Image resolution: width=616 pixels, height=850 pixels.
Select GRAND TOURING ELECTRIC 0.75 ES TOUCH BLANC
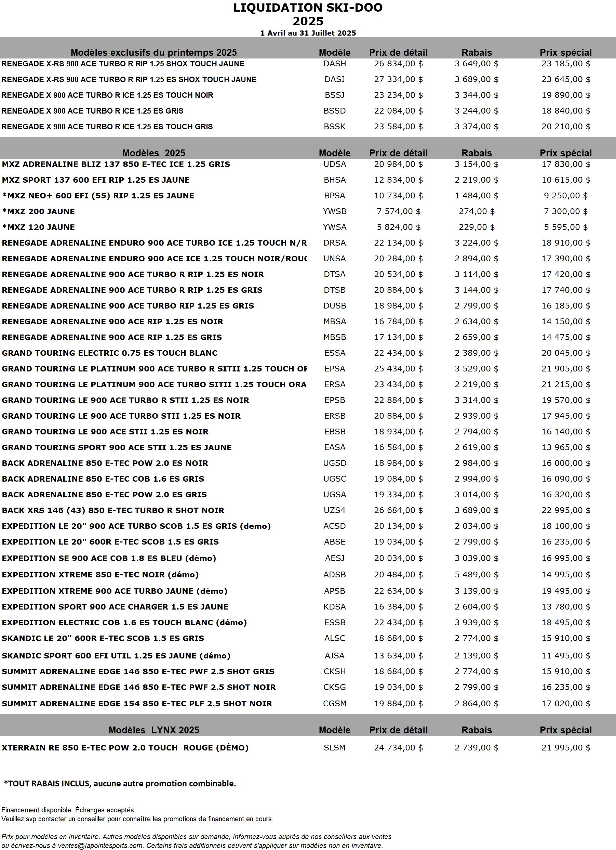click(x=109, y=353)
